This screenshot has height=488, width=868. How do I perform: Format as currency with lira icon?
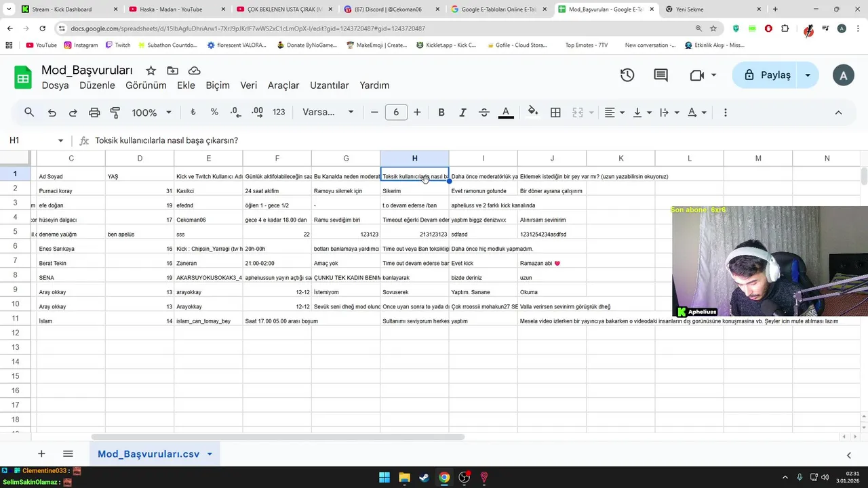pyautogui.click(x=193, y=113)
